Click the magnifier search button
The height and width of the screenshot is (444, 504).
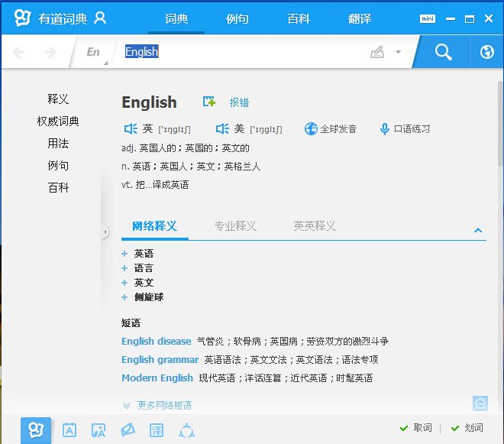pyautogui.click(x=443, y=52)
